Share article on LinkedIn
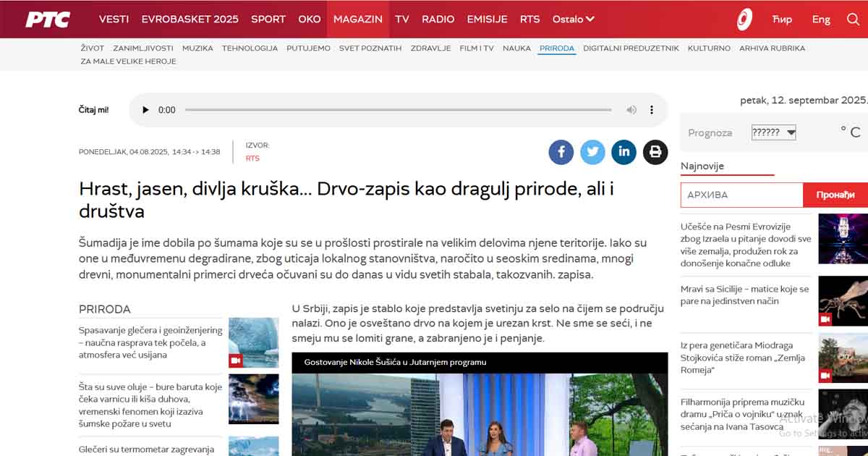This screenshot has height=456, width=868. click(624, 152)
